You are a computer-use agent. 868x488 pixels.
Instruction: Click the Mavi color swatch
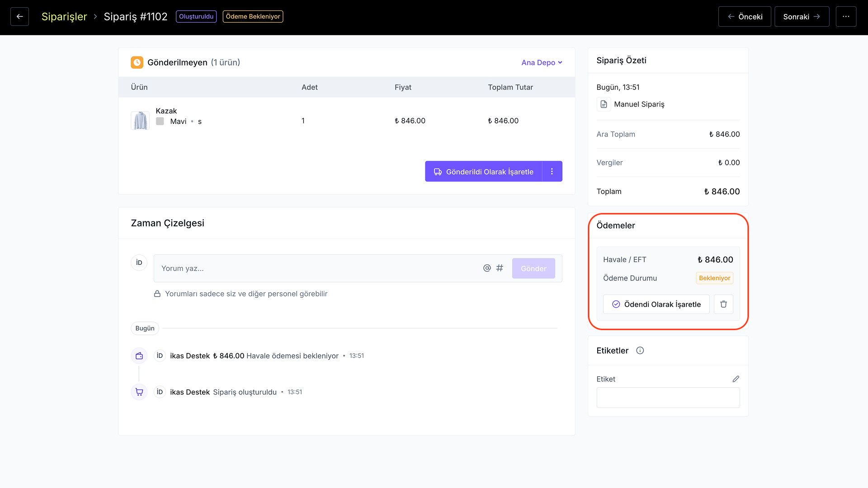click(160, 121)
